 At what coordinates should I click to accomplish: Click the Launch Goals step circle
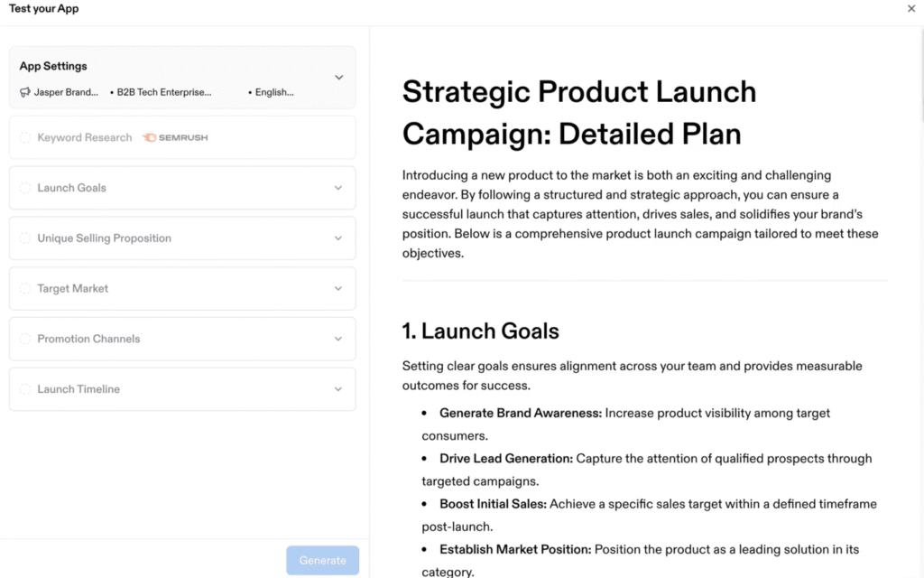25,188
